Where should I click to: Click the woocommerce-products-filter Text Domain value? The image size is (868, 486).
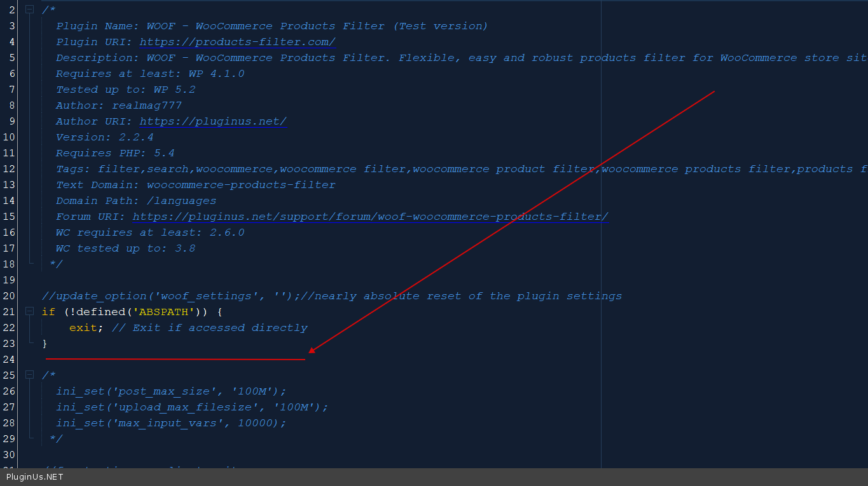coord(241,185)
